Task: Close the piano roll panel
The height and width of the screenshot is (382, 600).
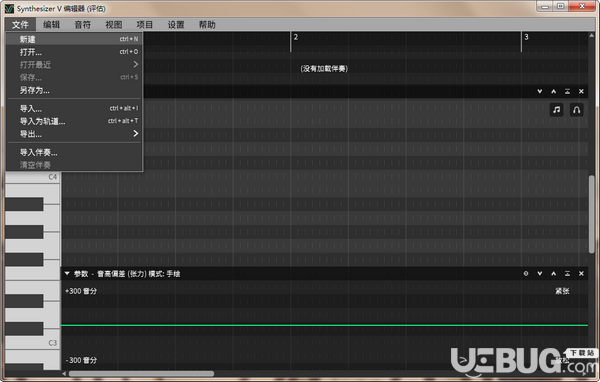Action: pos(581,91)
